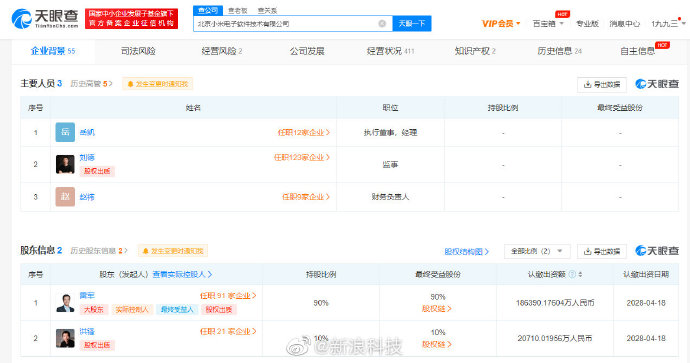Screen dimensions: 690x363
Task: Switch to the 知识产权 tab
Action: (x=475, y=51)
